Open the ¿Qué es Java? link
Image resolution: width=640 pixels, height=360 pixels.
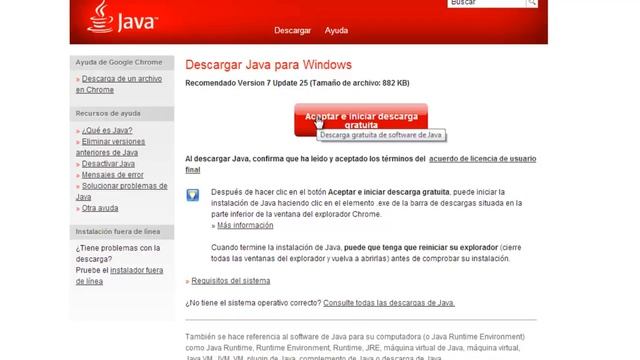107,130
